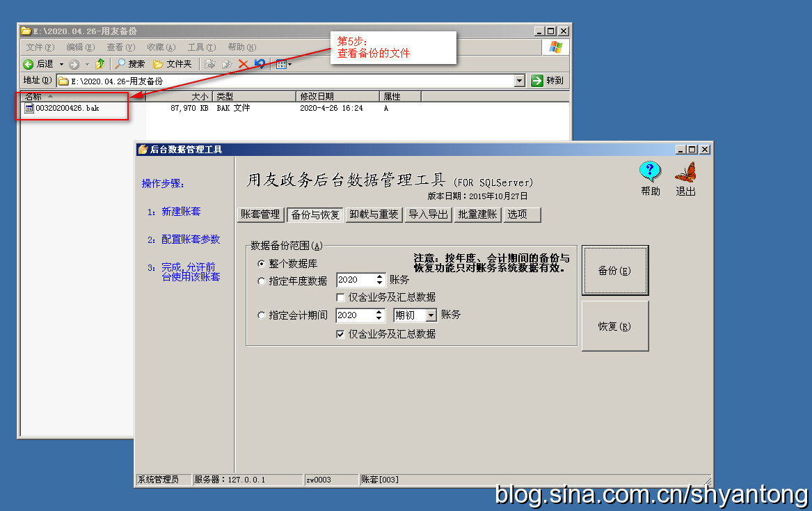Open Search with the magnifier icon

(121, 64)
